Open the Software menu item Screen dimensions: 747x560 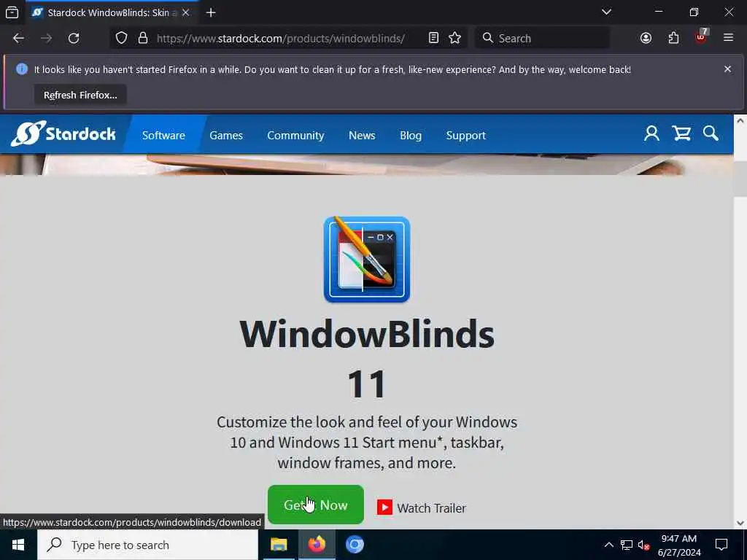[163, 135]
